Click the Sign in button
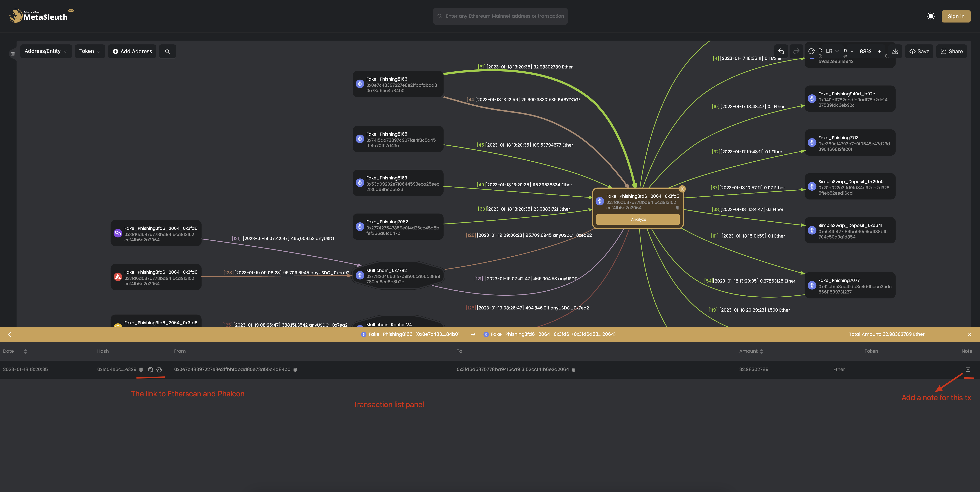This screenshot has width=980, height=492. click(x=956, y=16)
